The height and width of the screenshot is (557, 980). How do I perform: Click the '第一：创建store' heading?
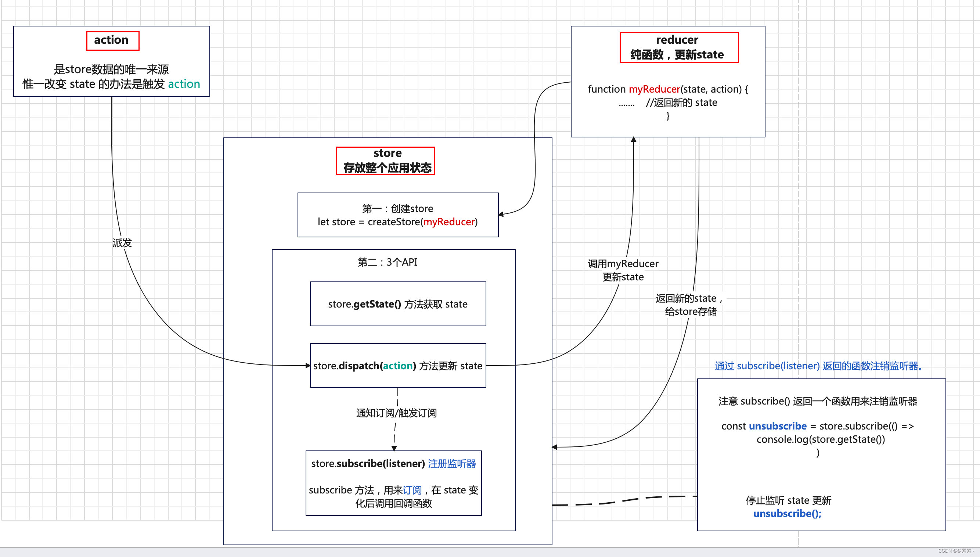398,208
